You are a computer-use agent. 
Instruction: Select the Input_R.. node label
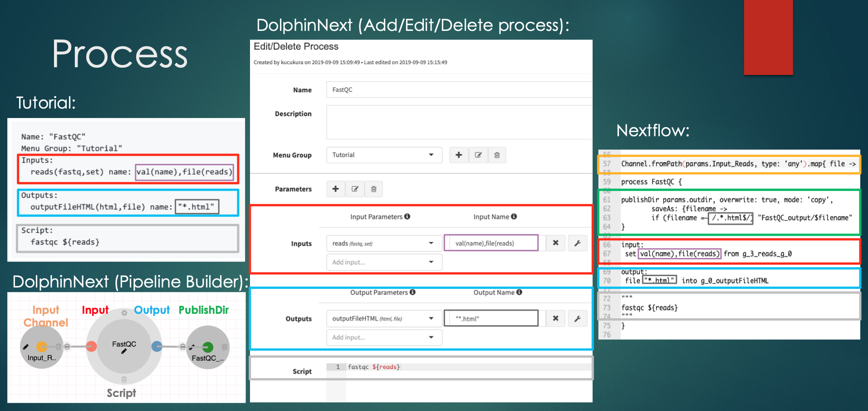click(42, 358)
